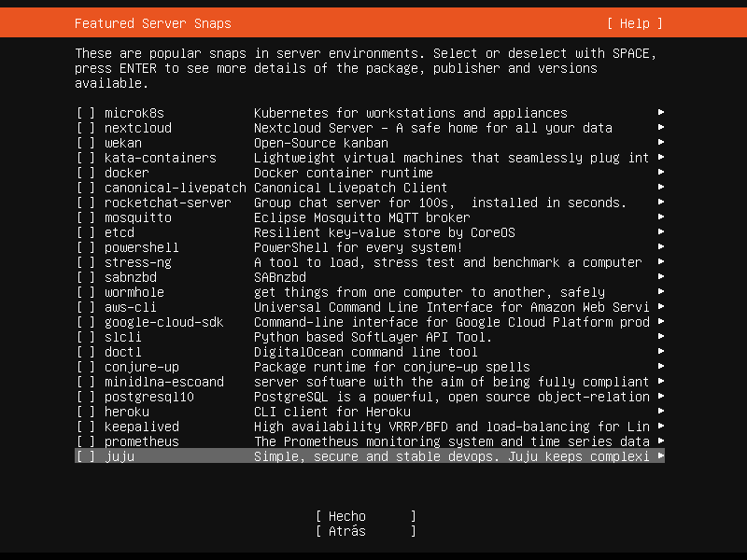Click 'CLI client for Heroku' description
Image resolution: width=747 pixels, height=560 pixels.
(x=332, y=412)
